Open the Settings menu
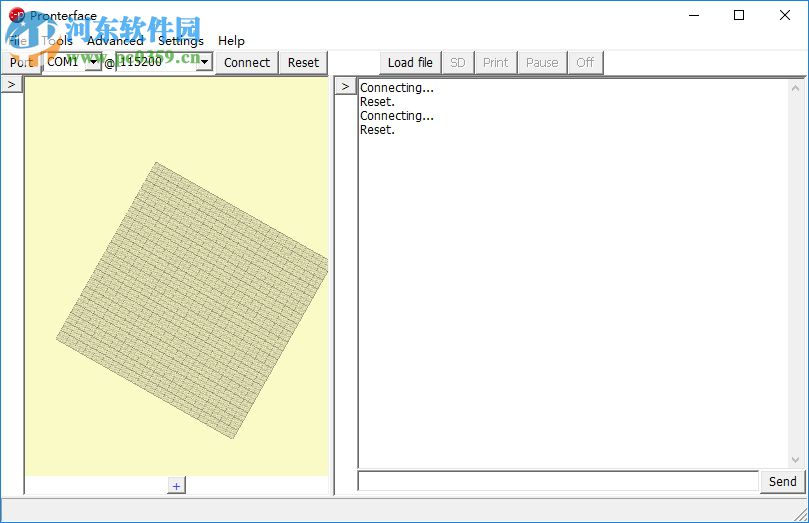809x523 pixels. 181,41
